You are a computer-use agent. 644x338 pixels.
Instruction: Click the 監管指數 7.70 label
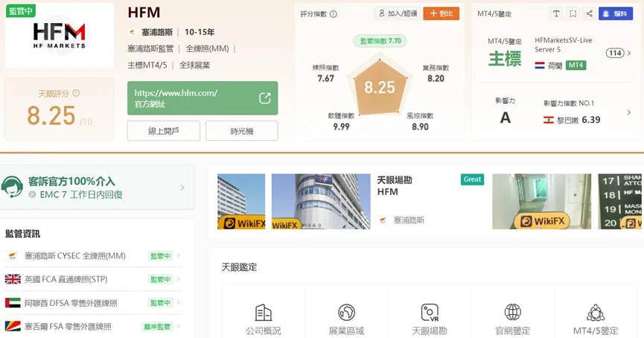pos(380,41)
